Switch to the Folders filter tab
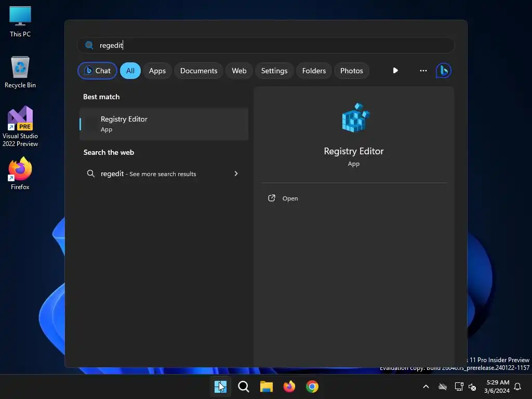 click(314, 71)
